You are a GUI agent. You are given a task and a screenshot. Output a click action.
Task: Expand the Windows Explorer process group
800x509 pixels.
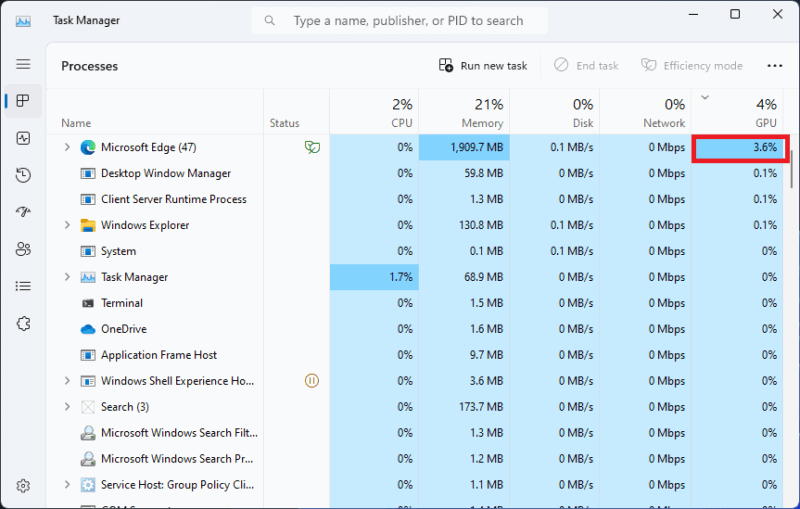(67, 225)
